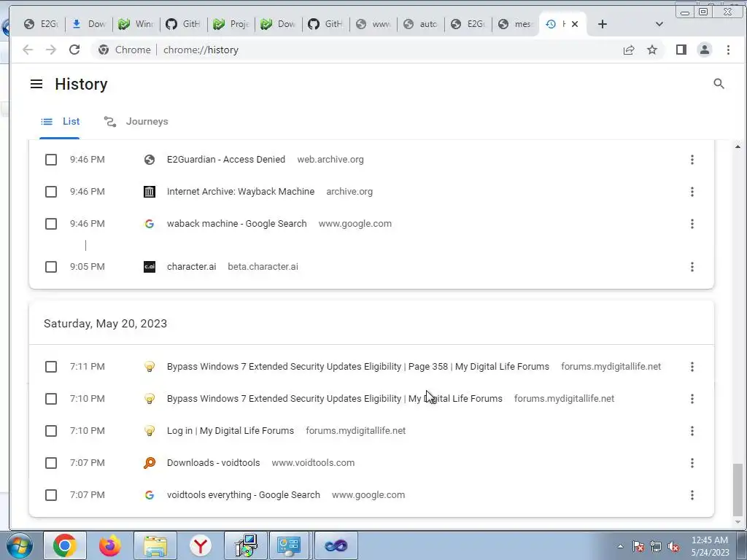Click the muted volume tray icon
The image size is (747, 560).
(x=673, y=546)
